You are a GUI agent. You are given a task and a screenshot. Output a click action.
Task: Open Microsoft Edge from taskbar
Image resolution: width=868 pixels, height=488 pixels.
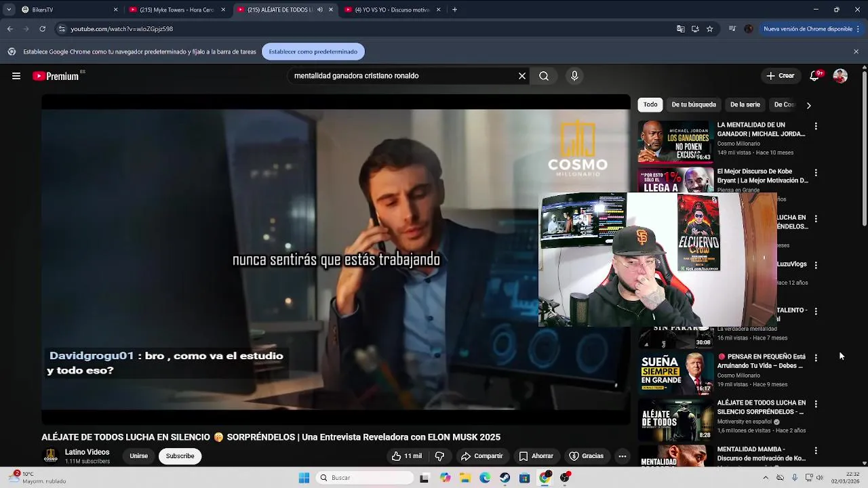coord(485,478)
